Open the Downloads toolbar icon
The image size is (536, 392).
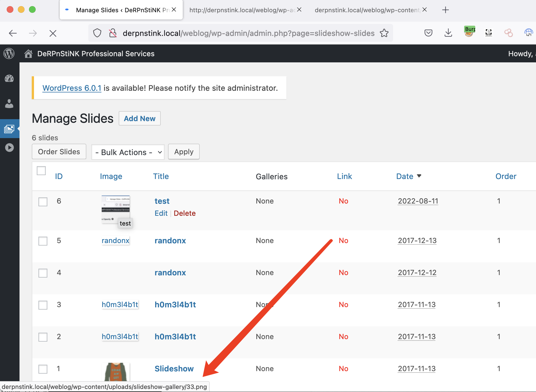click(448, 33)
